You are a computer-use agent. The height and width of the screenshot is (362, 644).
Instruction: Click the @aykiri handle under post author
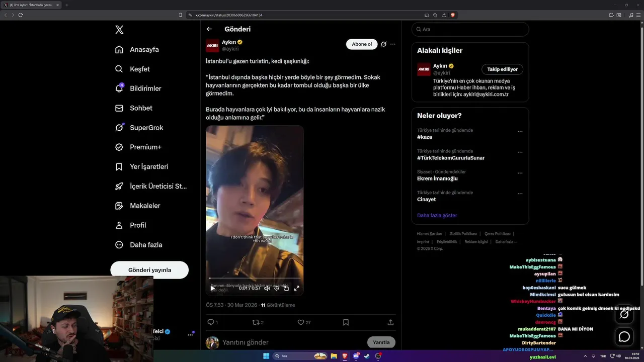230,49
